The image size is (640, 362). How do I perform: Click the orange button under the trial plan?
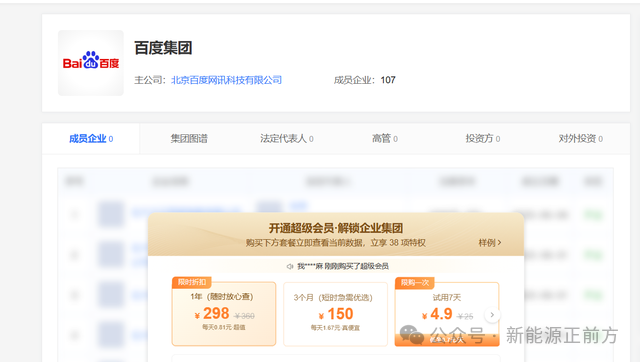[x=447, y=340]
